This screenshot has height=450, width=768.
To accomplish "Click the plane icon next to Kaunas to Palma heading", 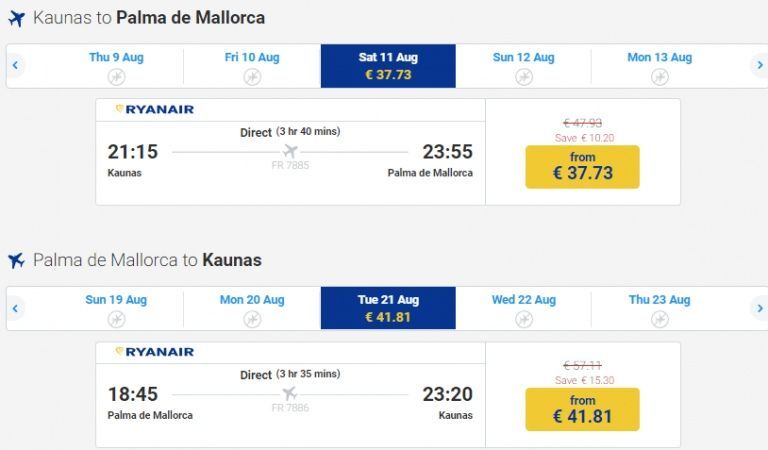I will 16,19.
